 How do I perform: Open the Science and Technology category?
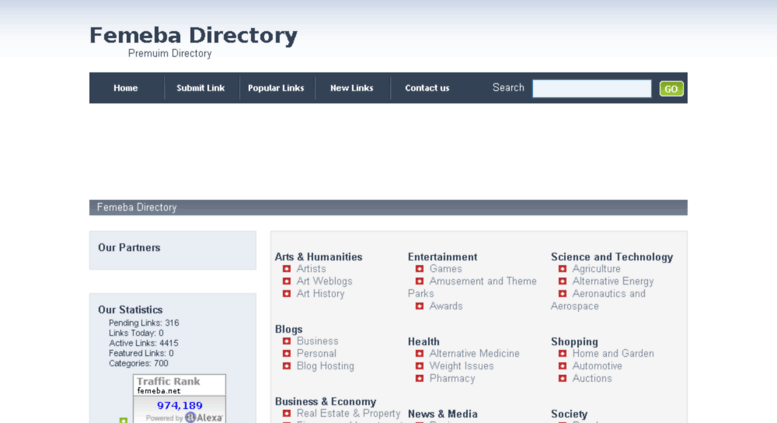click(612, 257)
